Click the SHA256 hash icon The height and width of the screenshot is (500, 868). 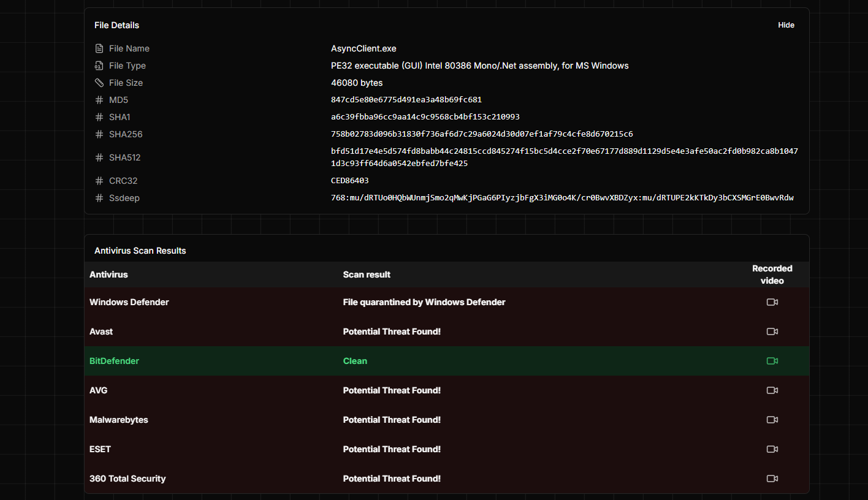point(99,134)
